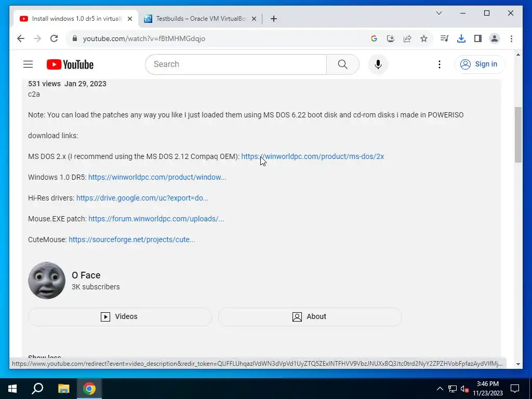Open YouTube settings three-dot menu
The width and height of the screenshot is (532, 399).
[x=440, y=64]
